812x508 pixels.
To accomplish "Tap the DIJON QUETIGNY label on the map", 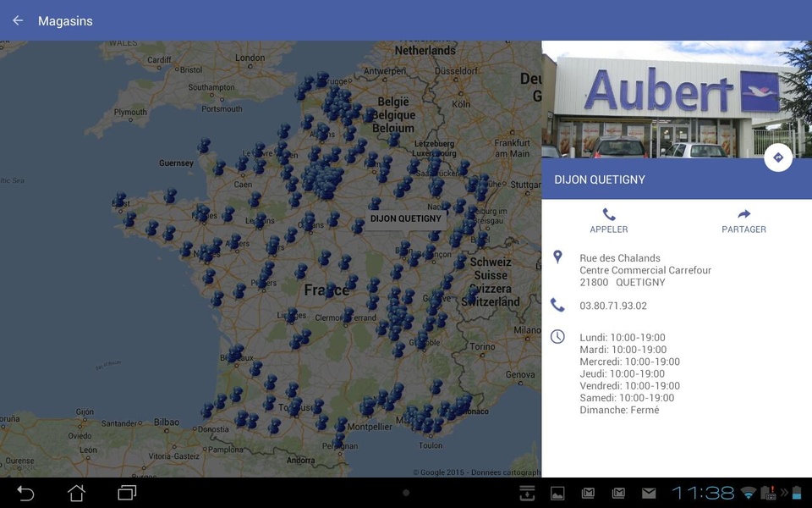I will [405, 218].
